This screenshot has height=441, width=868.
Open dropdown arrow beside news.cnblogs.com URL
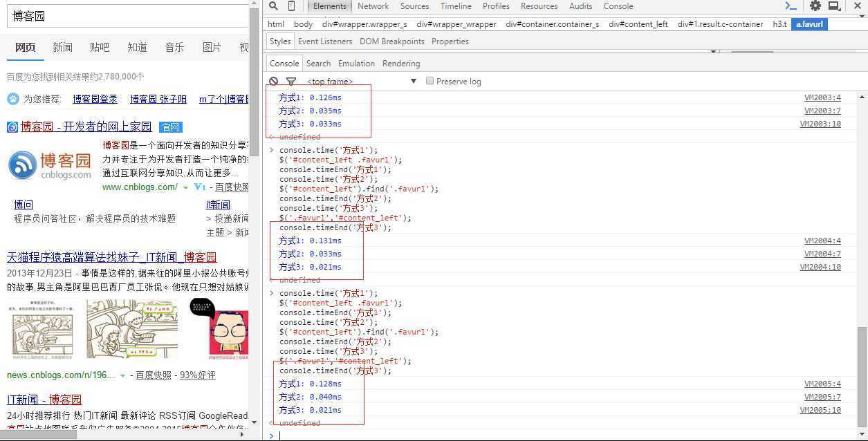tap(123, 375)
